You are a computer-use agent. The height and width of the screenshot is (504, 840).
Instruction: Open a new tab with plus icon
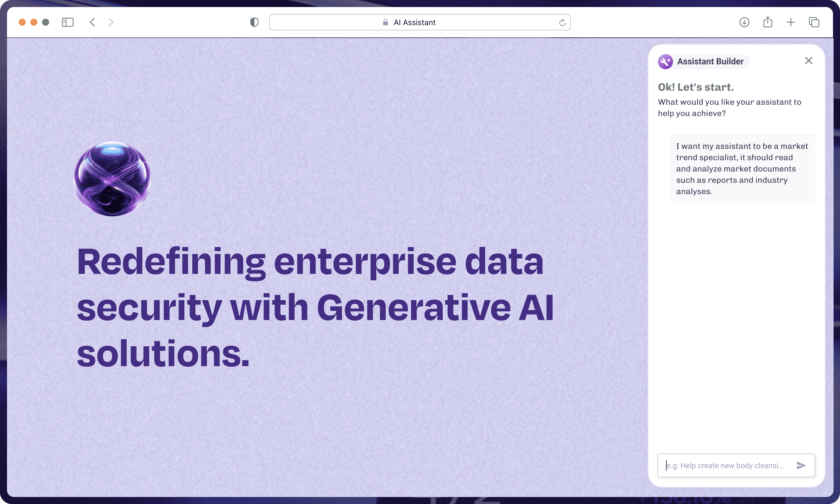(791, 22)
